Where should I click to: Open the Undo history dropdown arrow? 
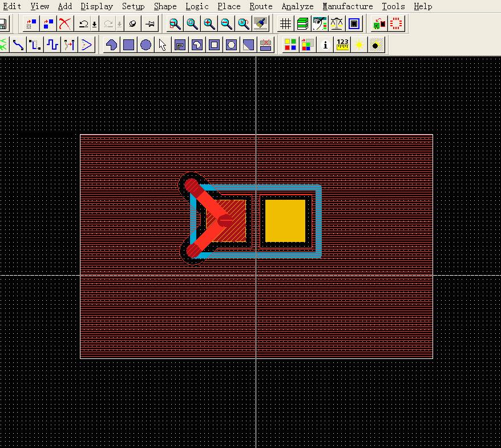[x=95, y=24]
